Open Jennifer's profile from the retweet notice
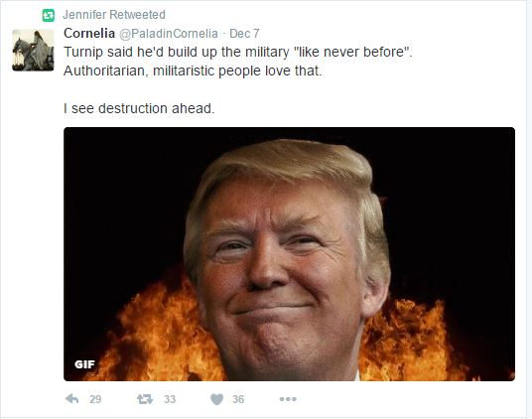This screenshot has width=532, height=419. 84,15
